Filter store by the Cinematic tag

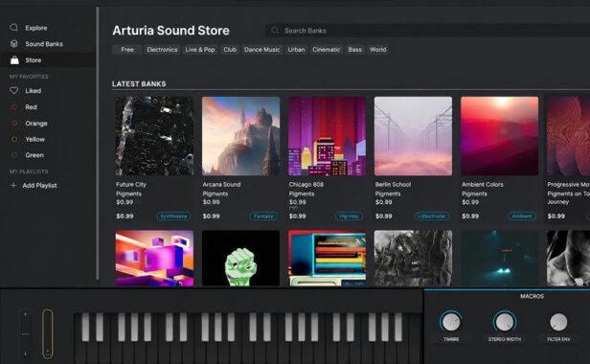click(327, 50)
